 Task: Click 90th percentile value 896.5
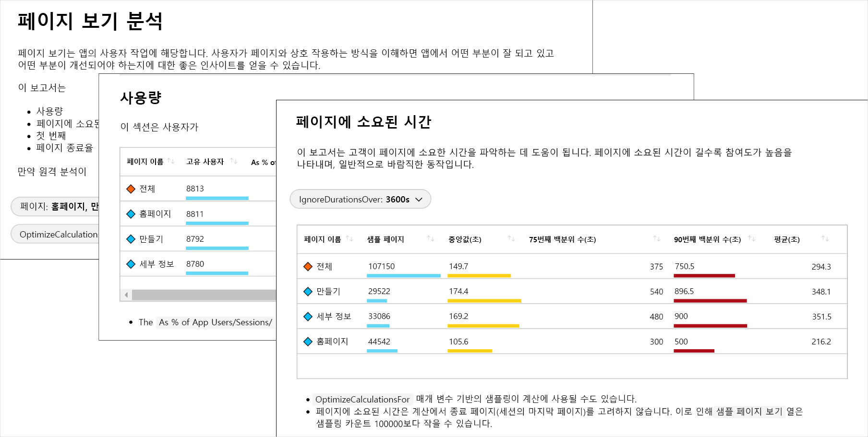pyautogui.click(x=684, y=291)
